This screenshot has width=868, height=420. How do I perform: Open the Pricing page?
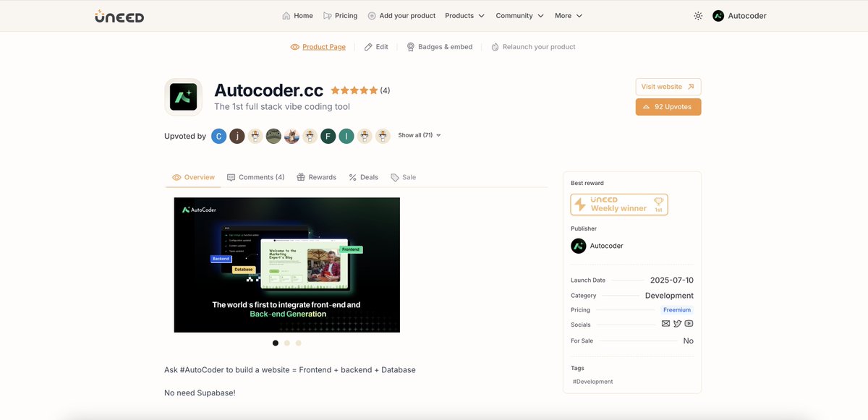pos(340,16)
